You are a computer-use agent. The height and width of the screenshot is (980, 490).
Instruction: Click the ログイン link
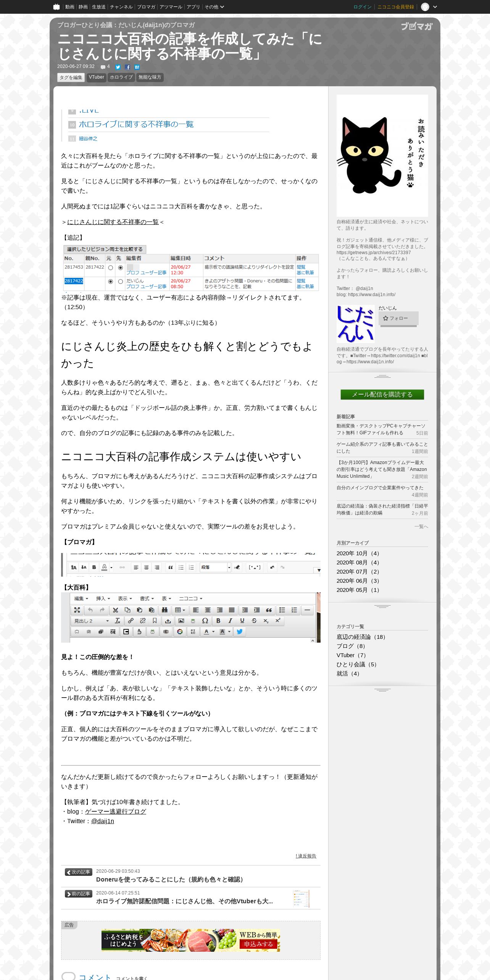362,7
